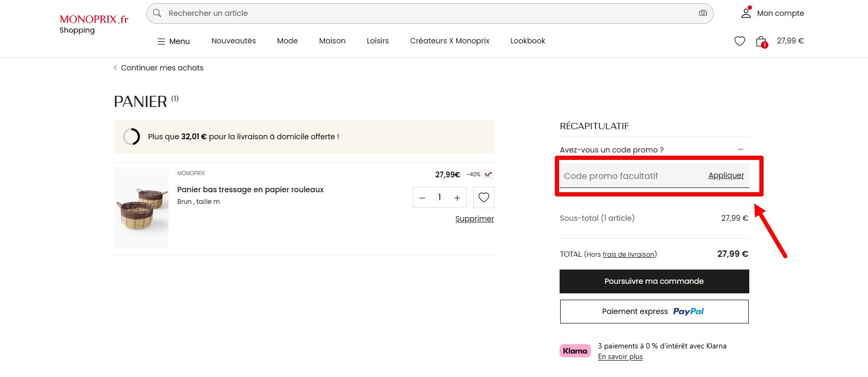The image size is (868, 377).
Task: Click the Klarna badge
Action: [x=575, y=351]
